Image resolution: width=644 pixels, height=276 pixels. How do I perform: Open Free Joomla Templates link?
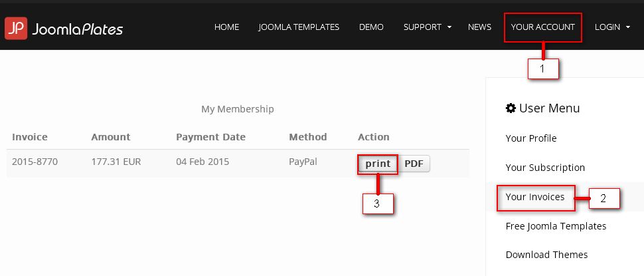tap(556, 226)
